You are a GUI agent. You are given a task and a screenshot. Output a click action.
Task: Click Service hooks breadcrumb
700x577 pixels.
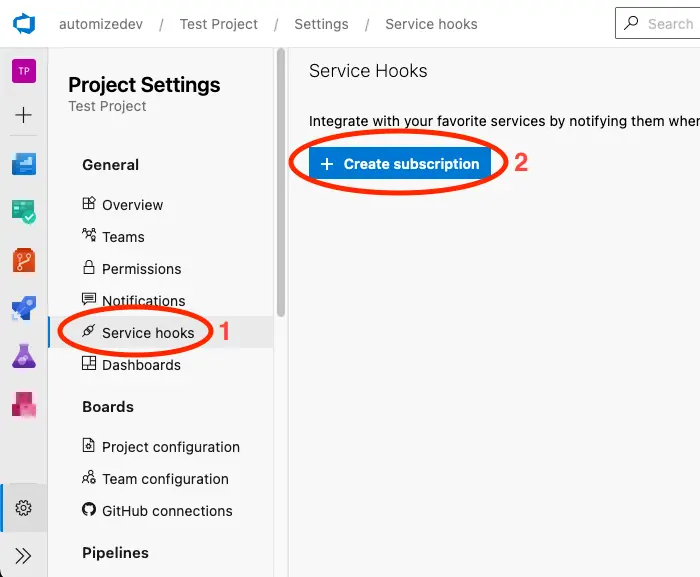pyautogui.click(x=431, y=24)
